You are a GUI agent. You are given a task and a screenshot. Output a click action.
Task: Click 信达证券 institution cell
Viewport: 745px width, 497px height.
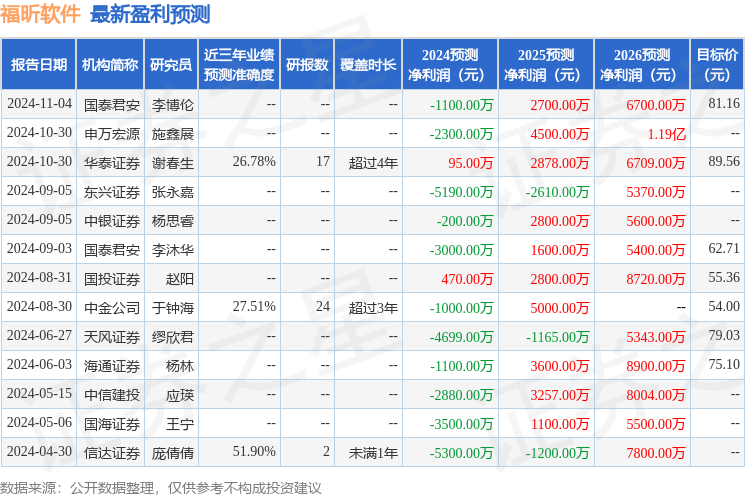(x=112, y=453)
